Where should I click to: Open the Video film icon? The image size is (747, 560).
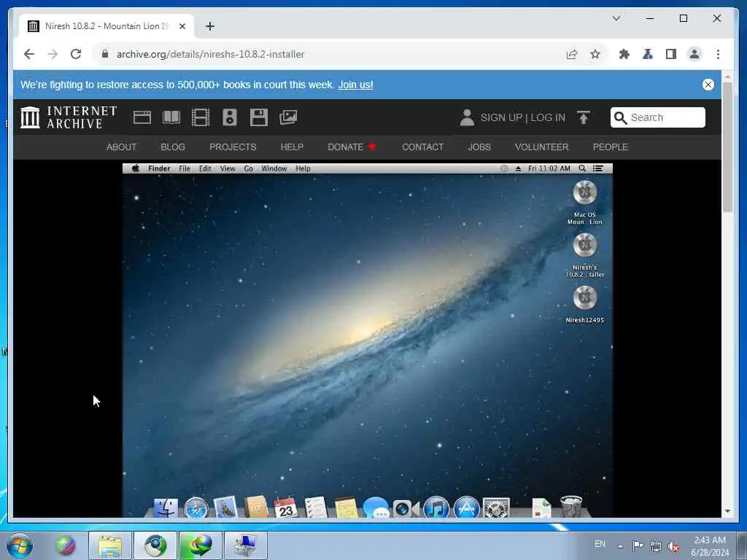[x=200, y=117]
